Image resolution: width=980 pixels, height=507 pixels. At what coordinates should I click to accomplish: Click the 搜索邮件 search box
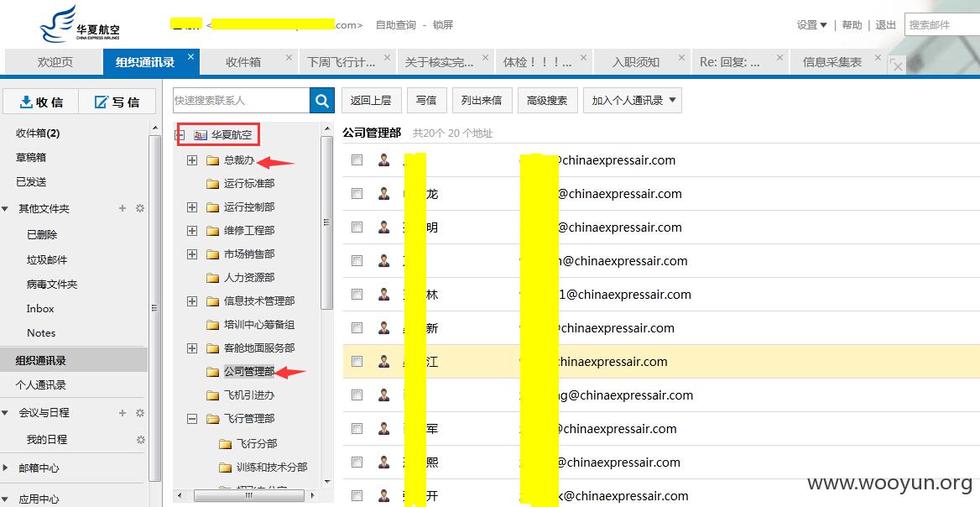pyautogui.click(x=942, y=25)
